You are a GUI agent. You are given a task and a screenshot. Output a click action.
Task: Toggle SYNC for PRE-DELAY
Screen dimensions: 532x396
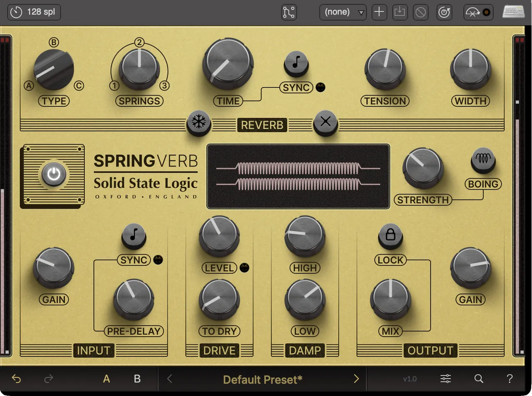point(133,236)
